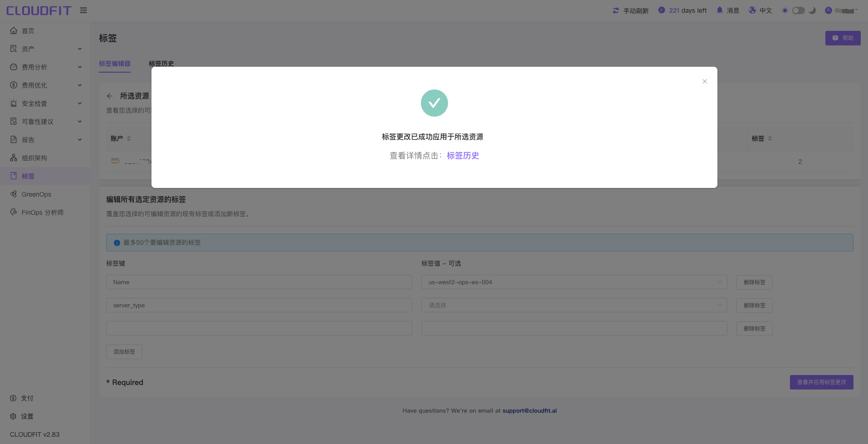Click the 费用分析 sidebar icon
Viewport: 868px width, 444px height.
click(14, 67)
